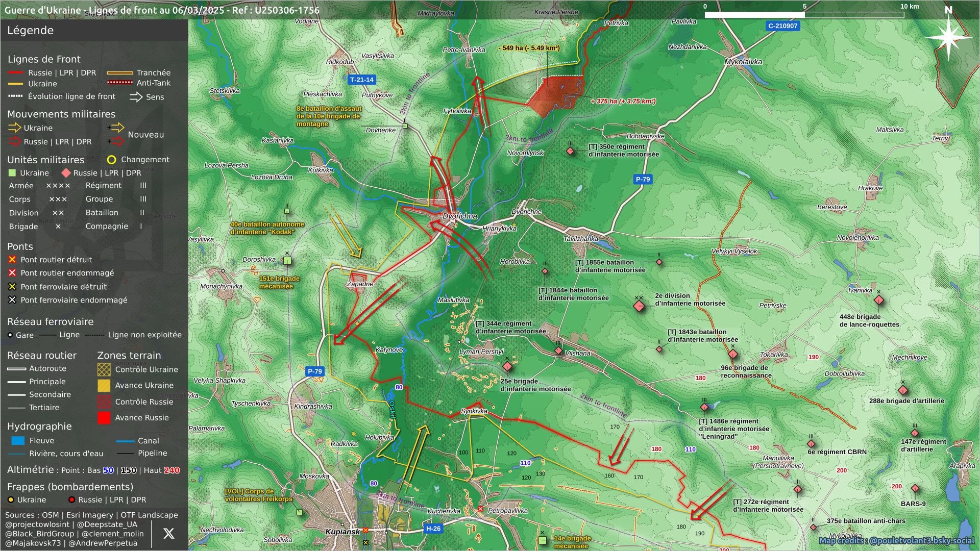The image size is (980, 551).
Task: Click the north compass star
Action: click(948, 37)
